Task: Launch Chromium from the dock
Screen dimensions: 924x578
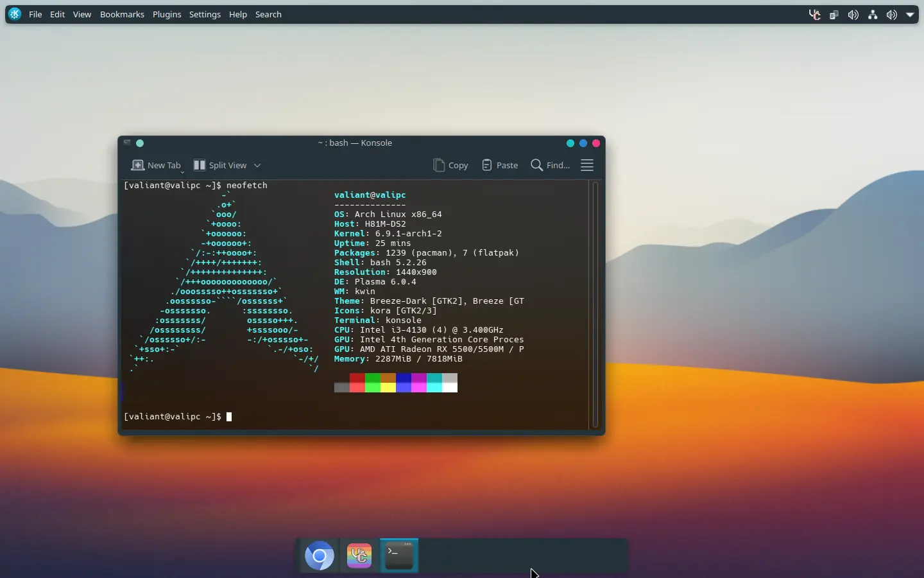Action: point(320,556)
